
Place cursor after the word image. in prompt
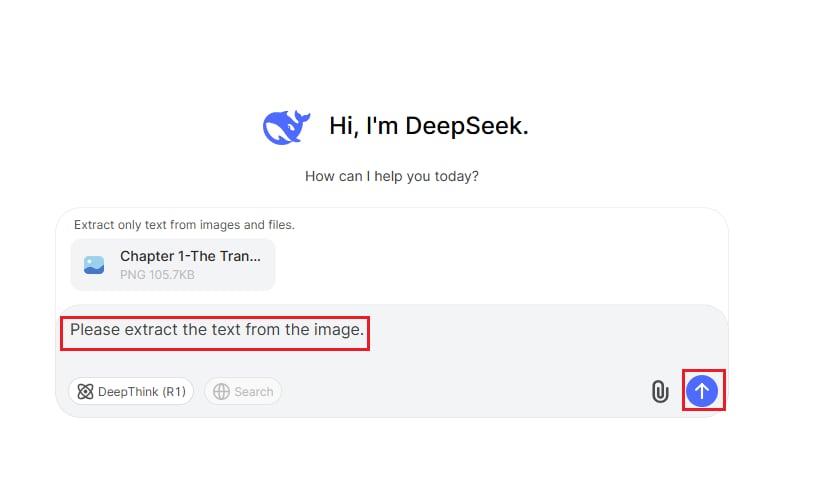click(x=365, y=330)
